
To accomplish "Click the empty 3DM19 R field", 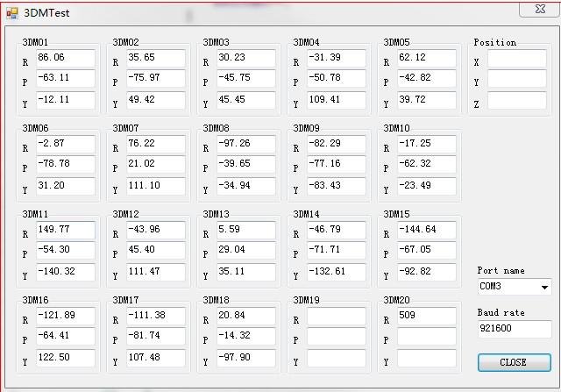I will click(337, 316).
